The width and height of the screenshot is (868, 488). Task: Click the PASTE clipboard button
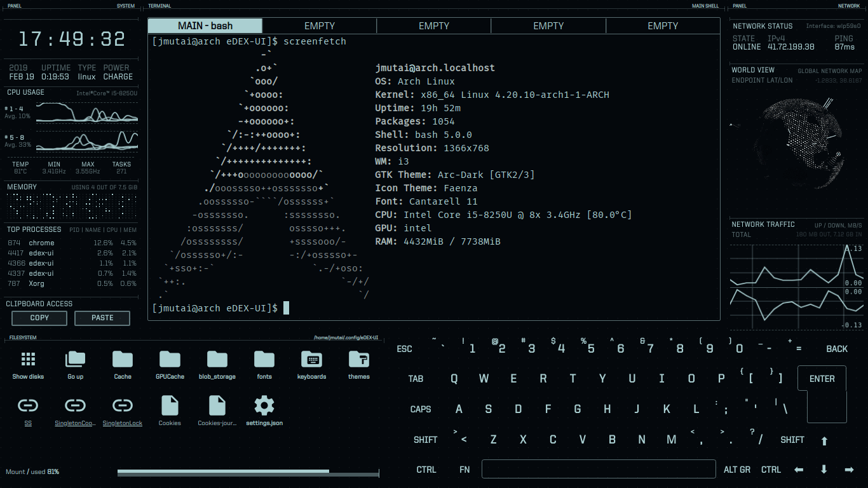[x=102, y=318]
